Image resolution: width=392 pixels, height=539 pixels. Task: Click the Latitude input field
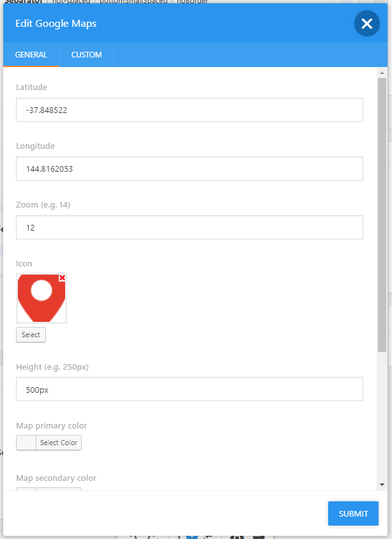189,110
